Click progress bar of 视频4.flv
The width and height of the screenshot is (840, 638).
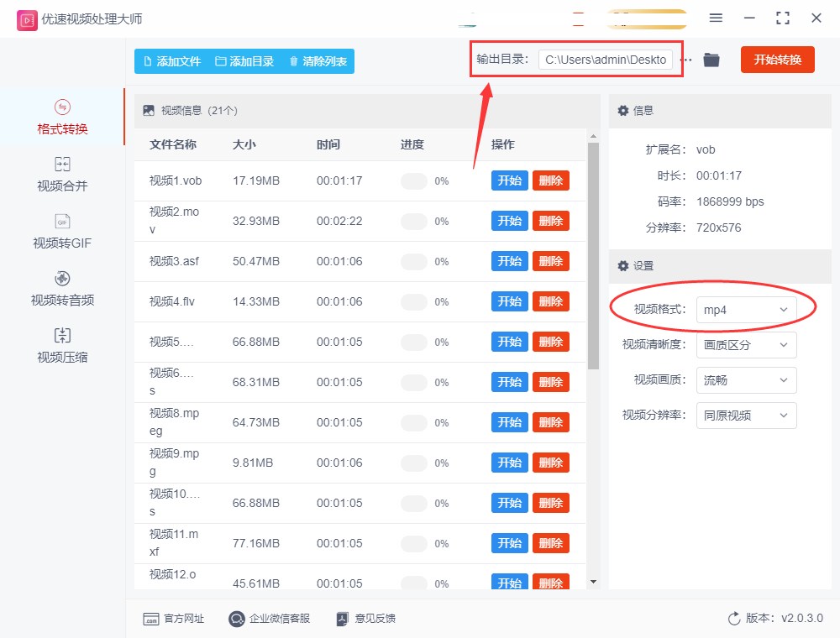click(413, 302)
